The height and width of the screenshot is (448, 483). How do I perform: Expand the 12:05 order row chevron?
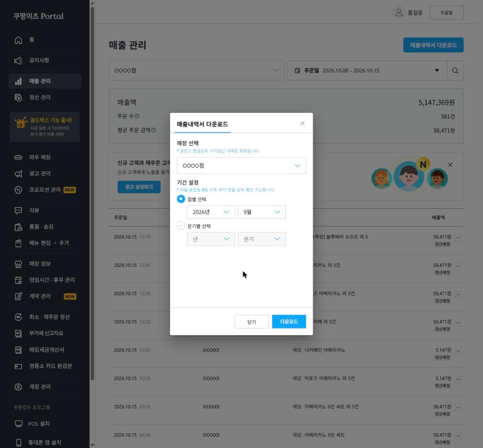pyautogui.click(x=458, y=351)
